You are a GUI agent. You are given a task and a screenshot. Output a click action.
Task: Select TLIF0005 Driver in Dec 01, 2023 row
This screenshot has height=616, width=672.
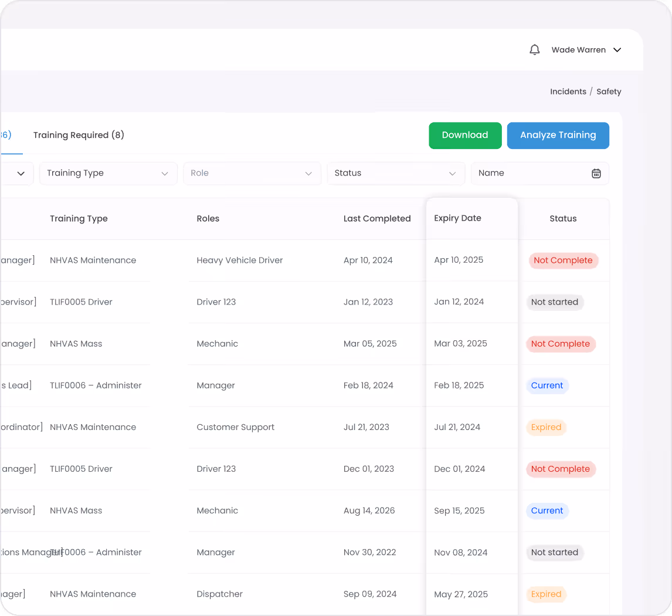click(x=81, y=469)
